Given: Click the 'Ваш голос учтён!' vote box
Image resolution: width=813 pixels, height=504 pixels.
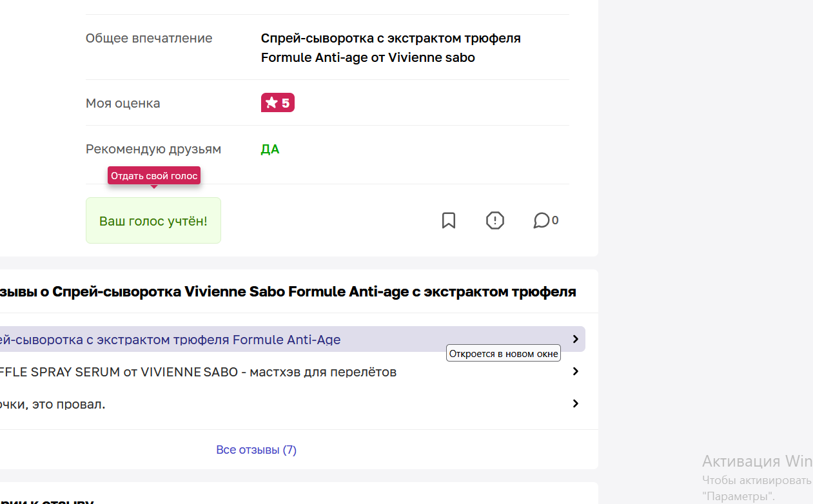Looking at the screenshot, I should click(153, 220).
